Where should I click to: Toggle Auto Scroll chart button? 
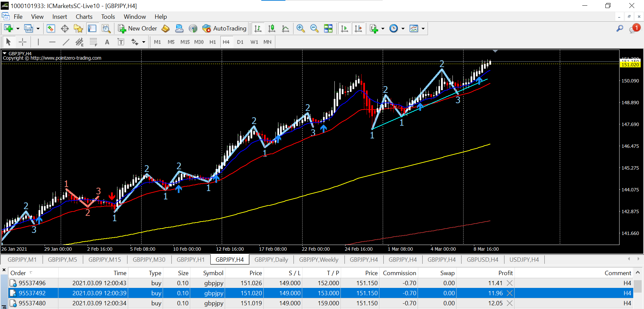tap(344, 28)
